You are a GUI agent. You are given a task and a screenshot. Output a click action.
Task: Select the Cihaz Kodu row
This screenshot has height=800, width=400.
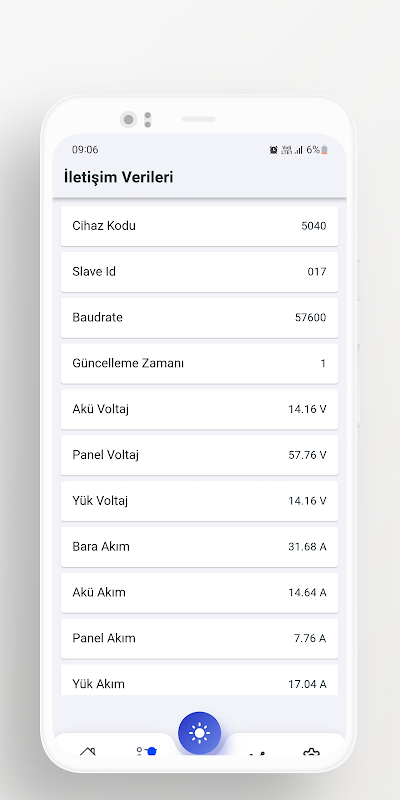point(199,226)
